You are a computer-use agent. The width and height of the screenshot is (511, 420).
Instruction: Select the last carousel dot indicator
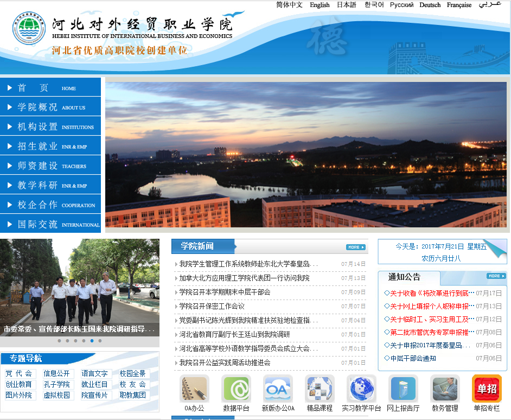click(100, 341)
